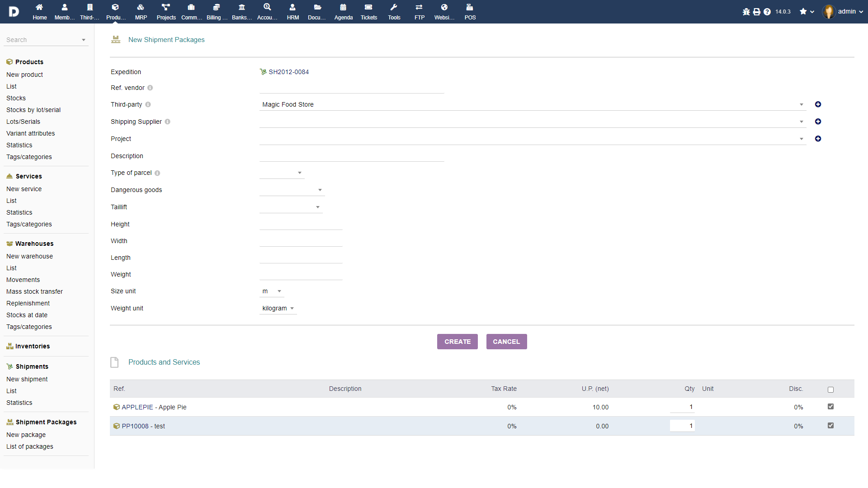
Task: Open the MRP top menu
Action: (x=141, y=11)
